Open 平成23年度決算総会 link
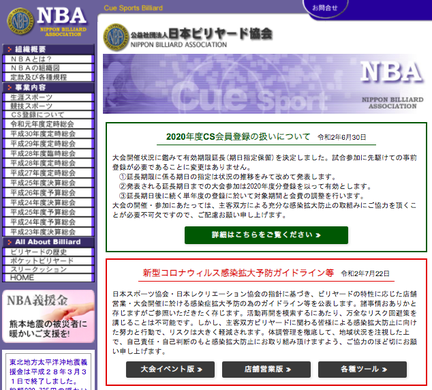 tap(48, 232)
